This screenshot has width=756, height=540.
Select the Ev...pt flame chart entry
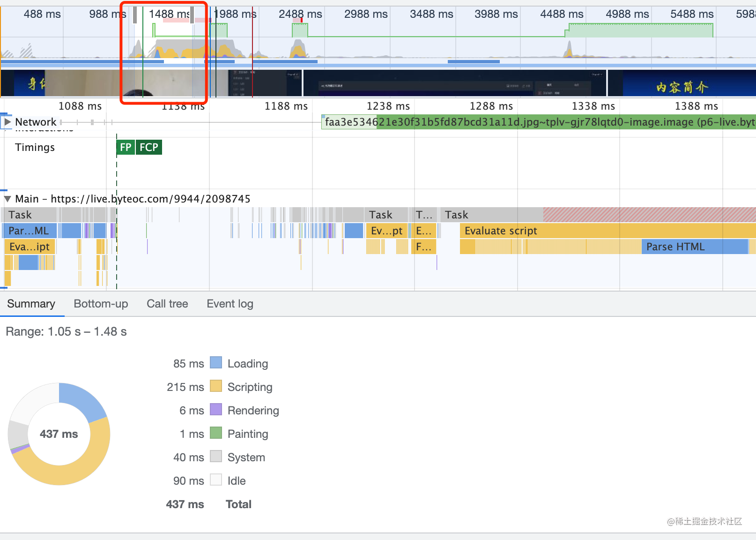387,231
